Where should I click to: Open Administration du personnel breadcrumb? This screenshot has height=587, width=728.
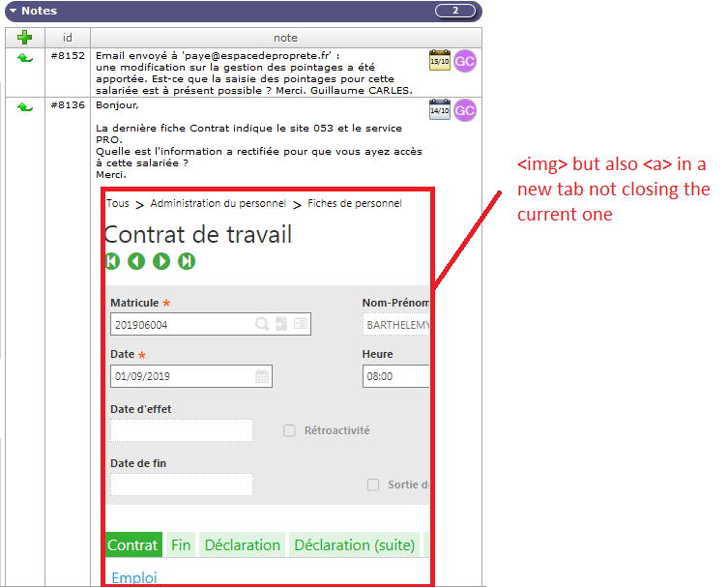218,203
